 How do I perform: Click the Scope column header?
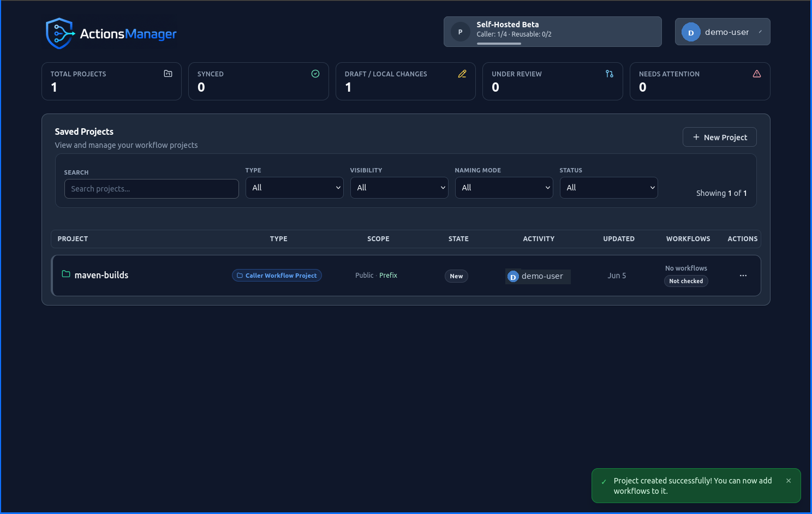(378, 239)
